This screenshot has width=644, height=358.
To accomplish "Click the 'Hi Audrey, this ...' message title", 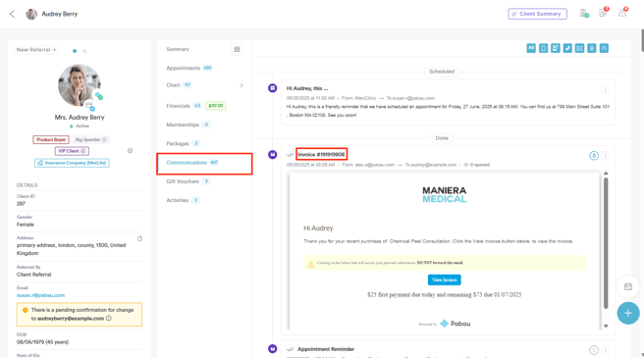I will [307, 88].
